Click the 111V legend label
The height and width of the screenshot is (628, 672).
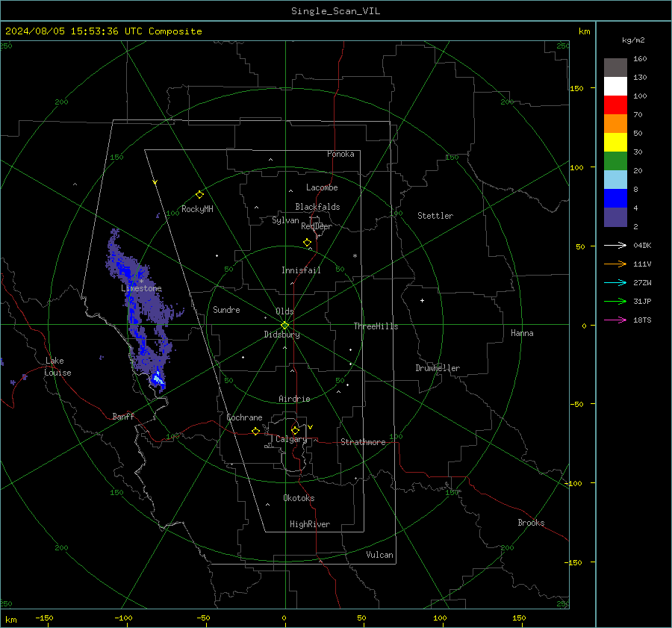coord(642,264)
